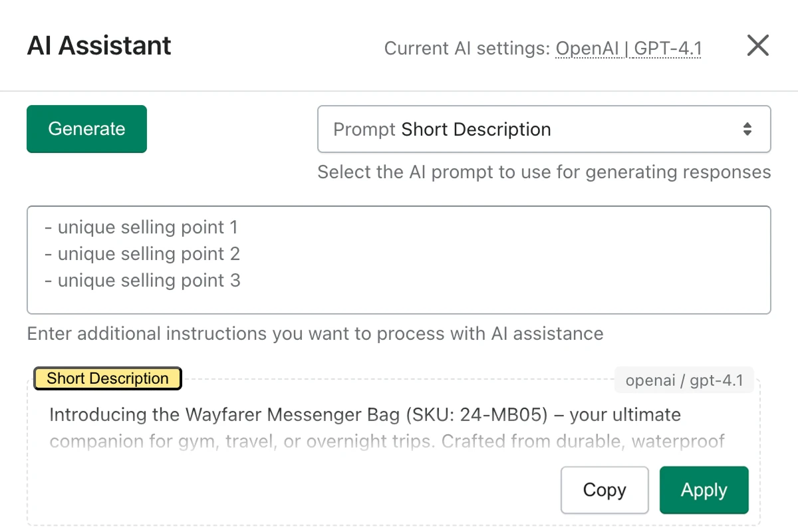Screen dimensions: 798x532
Task: Click the prompt selector helper text
Action: coord(544,172)
